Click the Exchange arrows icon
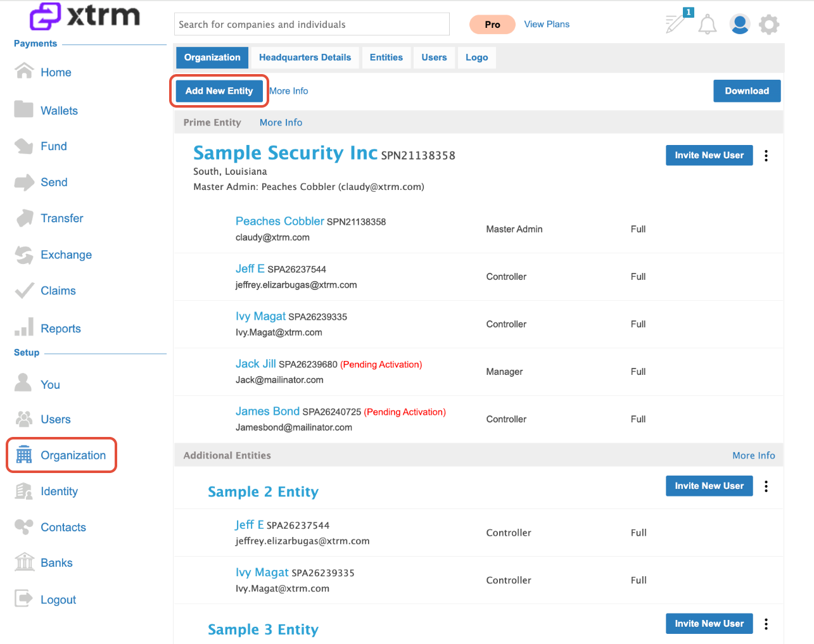 click(24, 255)
